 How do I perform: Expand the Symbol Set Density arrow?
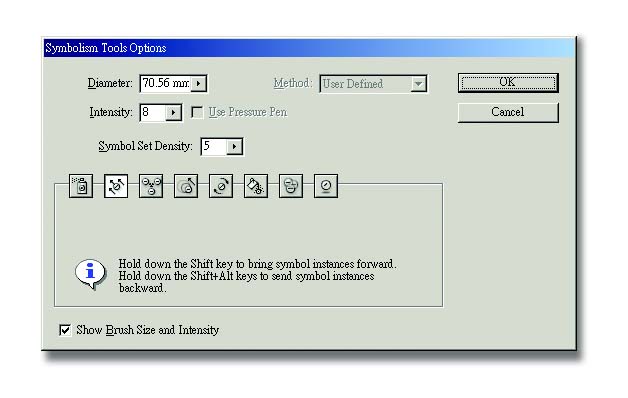(x=234, y=147)
